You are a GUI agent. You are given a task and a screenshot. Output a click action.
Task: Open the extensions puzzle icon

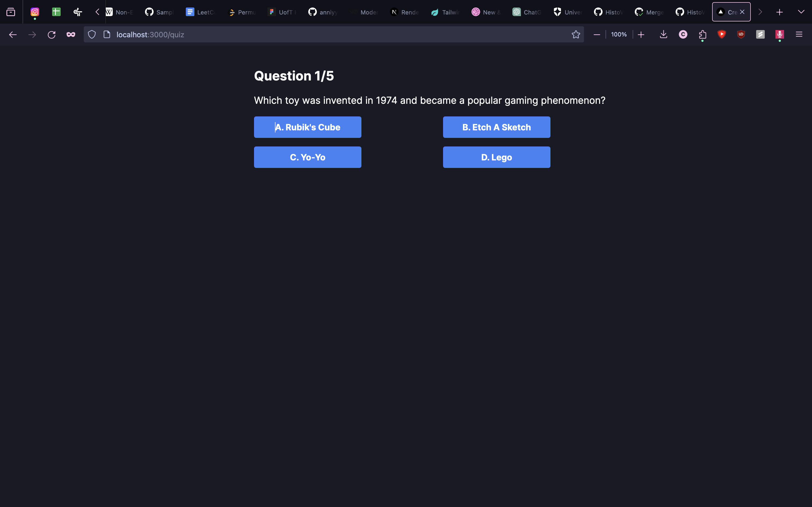pos(702,35)
